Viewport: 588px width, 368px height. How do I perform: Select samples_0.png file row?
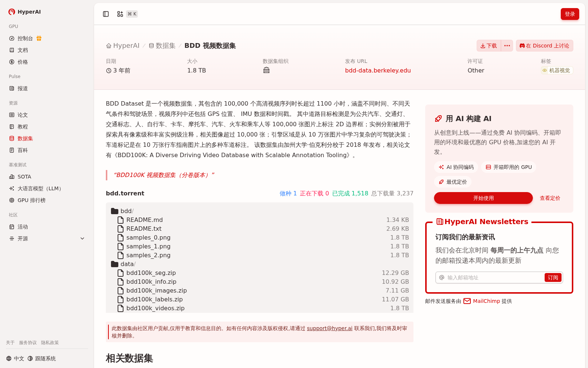pos(259,237)
